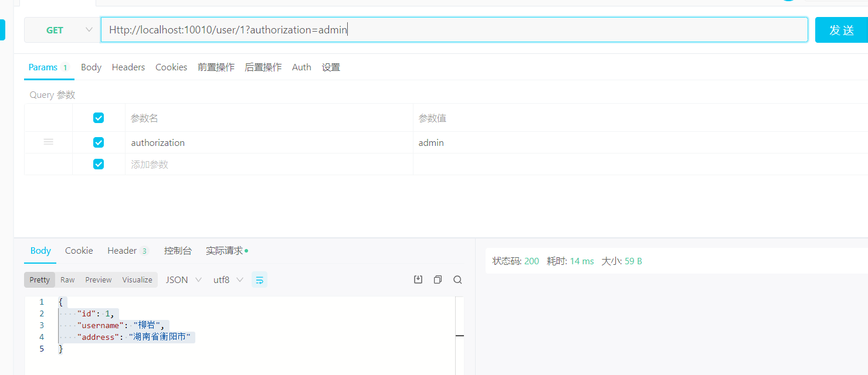Click the download response icon
The width and height of the screenshot is (868, 375).
pyautogui.click(x=418, y=279)
